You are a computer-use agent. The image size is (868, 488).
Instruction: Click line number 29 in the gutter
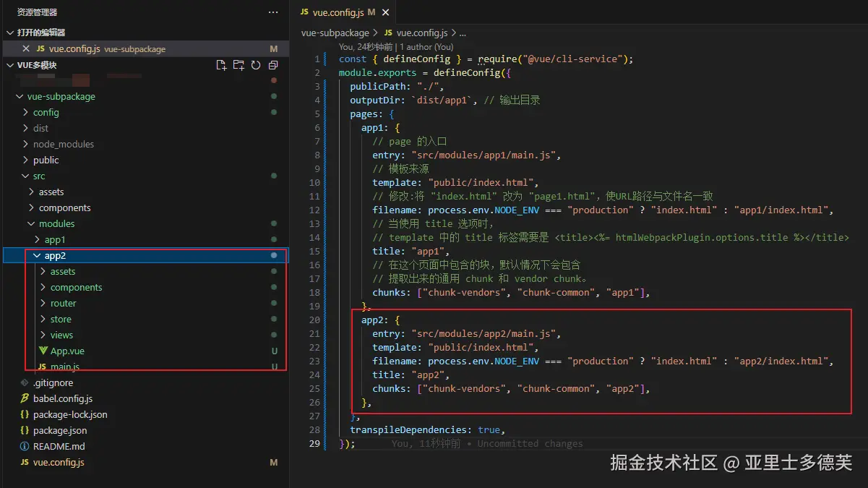pyautogui.click(x=314, y=443)
